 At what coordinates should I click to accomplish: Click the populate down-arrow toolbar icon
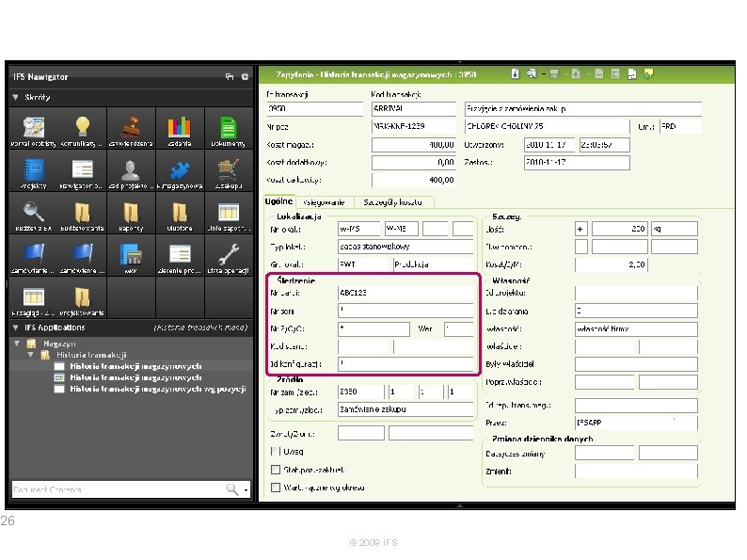515,73
